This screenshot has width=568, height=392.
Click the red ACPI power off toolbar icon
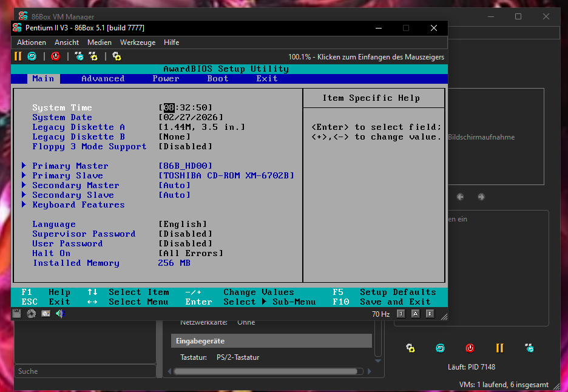(x=55, y=56)
